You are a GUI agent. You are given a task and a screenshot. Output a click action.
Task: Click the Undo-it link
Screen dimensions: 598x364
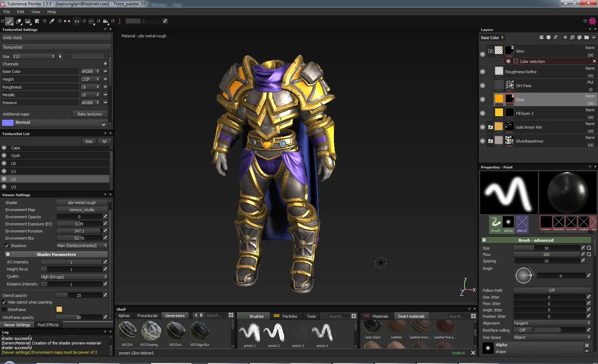(458, 353)
